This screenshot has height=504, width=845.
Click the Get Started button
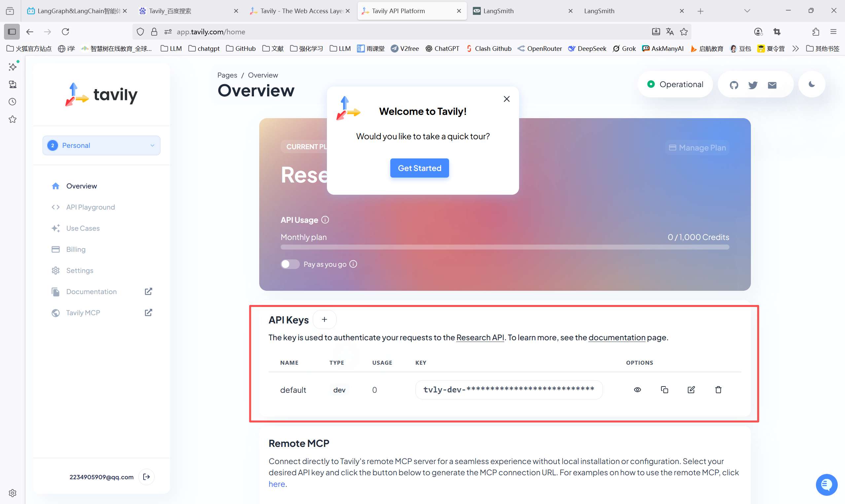pyautogui.click(x=419, y=168)
